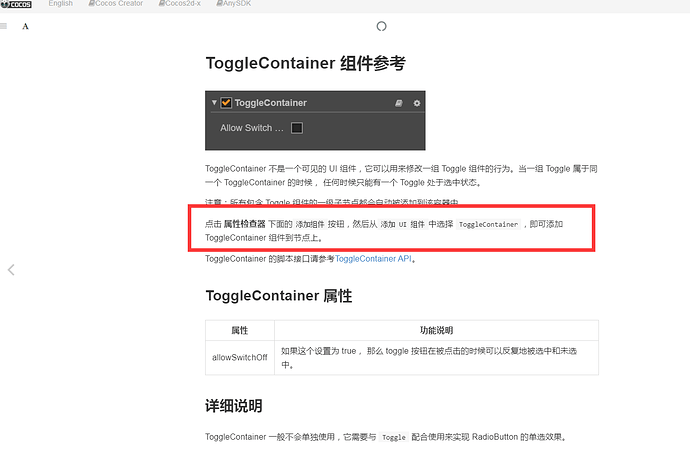The height and width of the screenshot is (474, 690).
Task: Click the Cocos logo in header
Action: click(16, 4)
